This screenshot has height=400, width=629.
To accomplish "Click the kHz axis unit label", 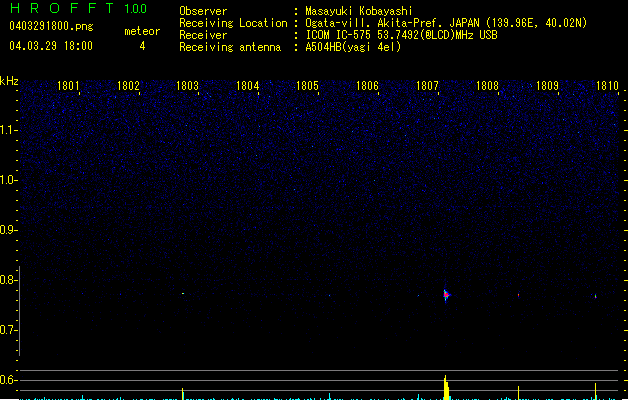I will coord(9,81).
